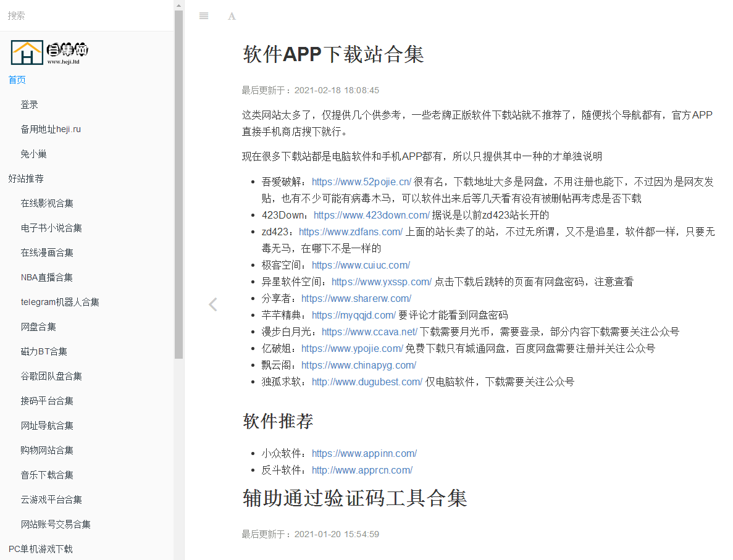Screen dimensions: 733x560
Task: Open 兔小巢 sidebar entry
Action: click(x=33, y=154)
